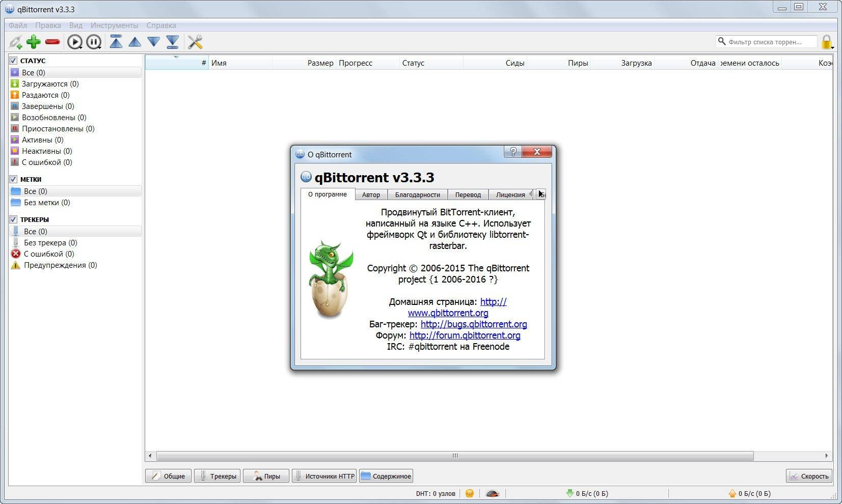Click the add torrent link icon

15,42
